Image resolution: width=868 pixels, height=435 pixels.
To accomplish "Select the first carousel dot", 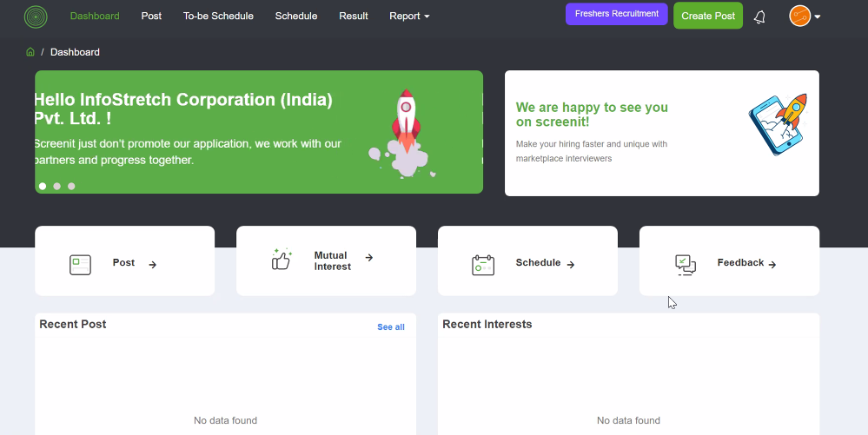I will [x=43, y=186].
